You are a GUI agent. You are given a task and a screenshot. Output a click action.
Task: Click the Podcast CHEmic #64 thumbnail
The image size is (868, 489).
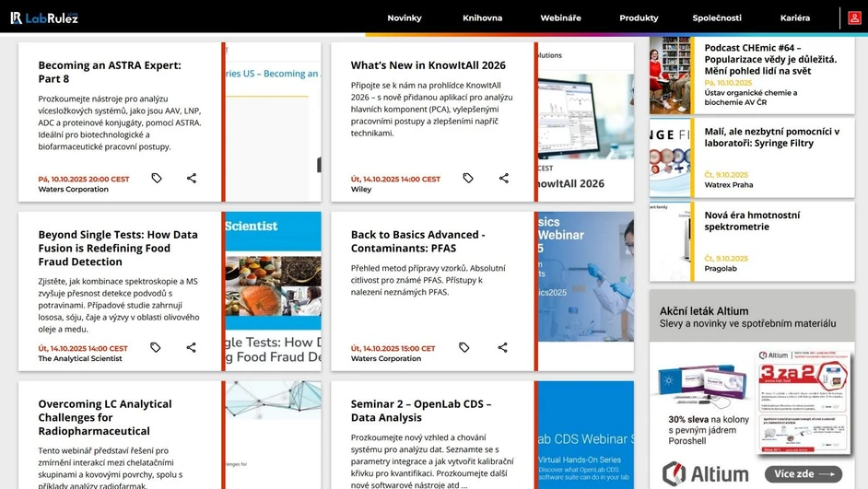click(x=670, y=76)
